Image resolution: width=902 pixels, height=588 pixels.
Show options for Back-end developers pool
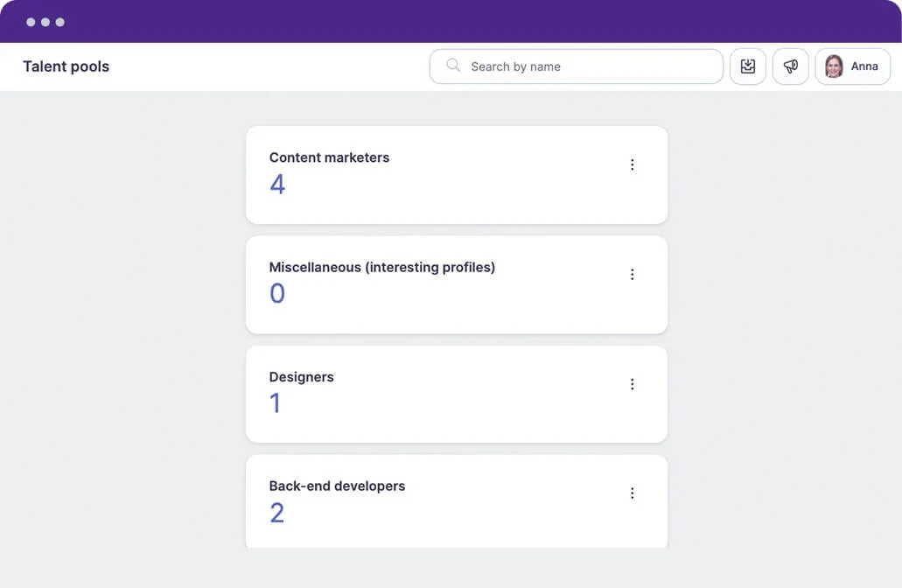point(633,493)
